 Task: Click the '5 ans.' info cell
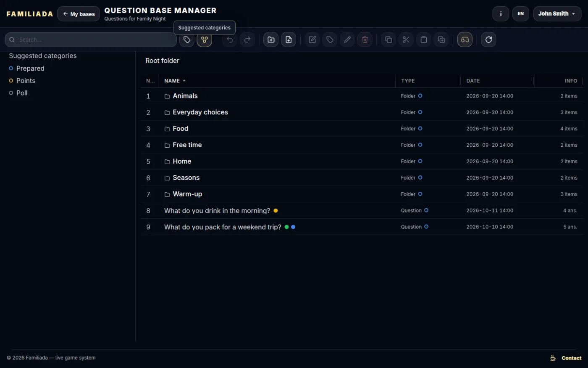[570, 227]
